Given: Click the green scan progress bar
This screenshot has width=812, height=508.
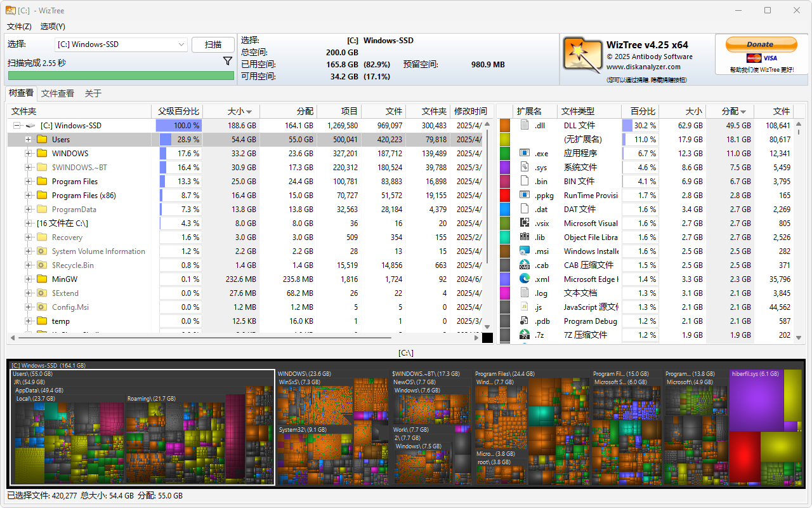Looking at the screenshot, I should coord(121,76).
